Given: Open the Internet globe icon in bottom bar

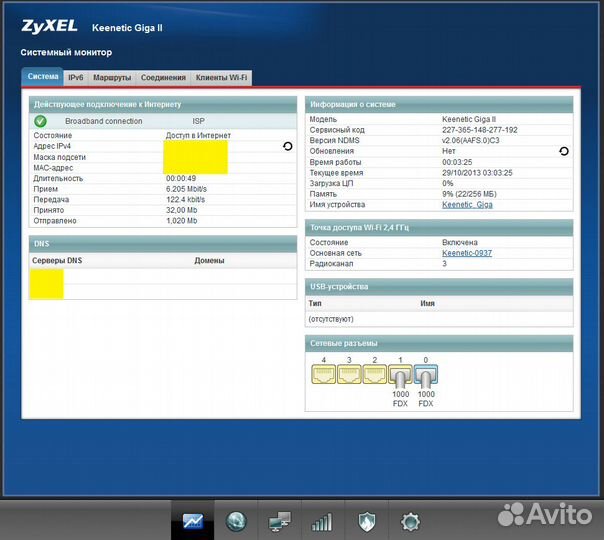Looking at the screenshot, I should coord(236,521).
